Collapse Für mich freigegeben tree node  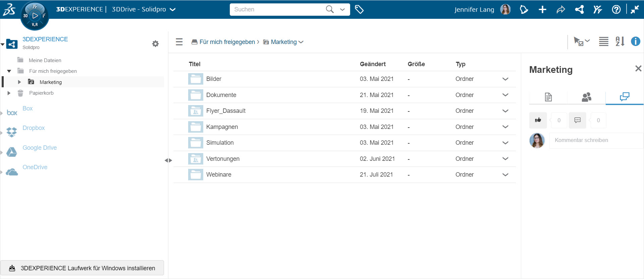tap(9, 71)
